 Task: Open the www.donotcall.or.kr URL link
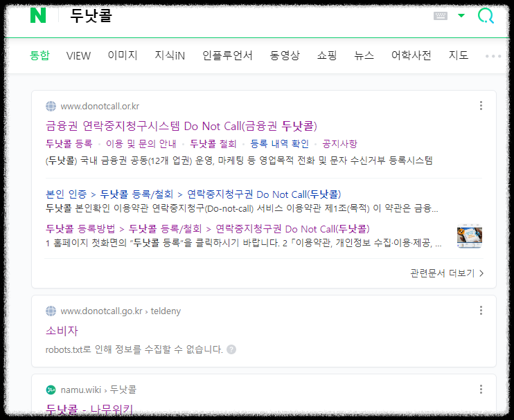(100, 106)
